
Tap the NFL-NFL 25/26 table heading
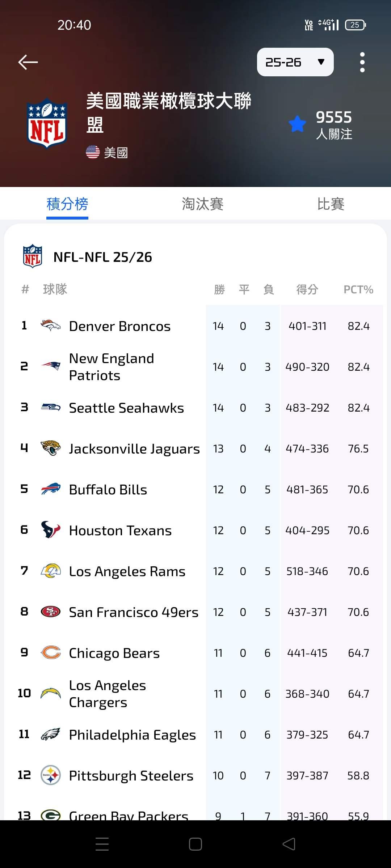(102, 257)
